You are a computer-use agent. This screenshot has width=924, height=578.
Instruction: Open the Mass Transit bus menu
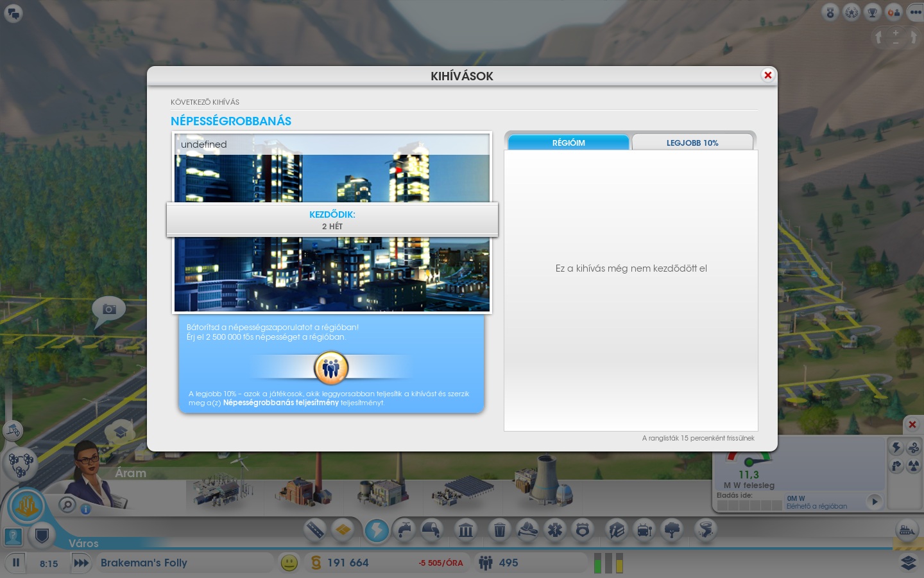coord(644,530)
